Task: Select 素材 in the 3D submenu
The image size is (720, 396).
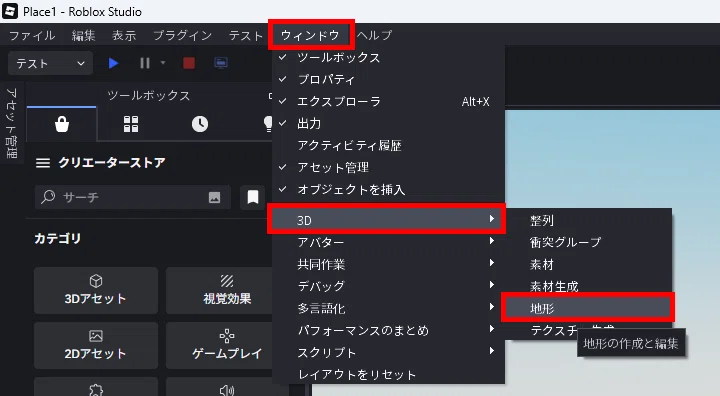Action: (589, 264)
